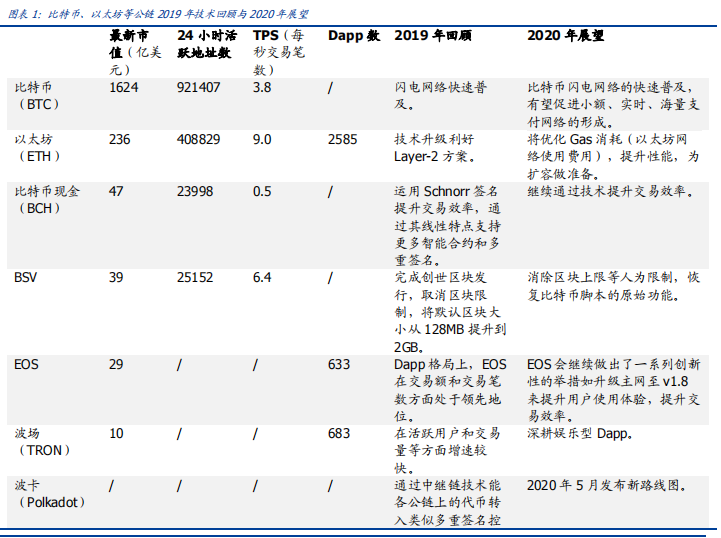Click the 'EOS 会继续做出了一系列创新' outlook cell
The image size is (721, 538).
point(613,390)
